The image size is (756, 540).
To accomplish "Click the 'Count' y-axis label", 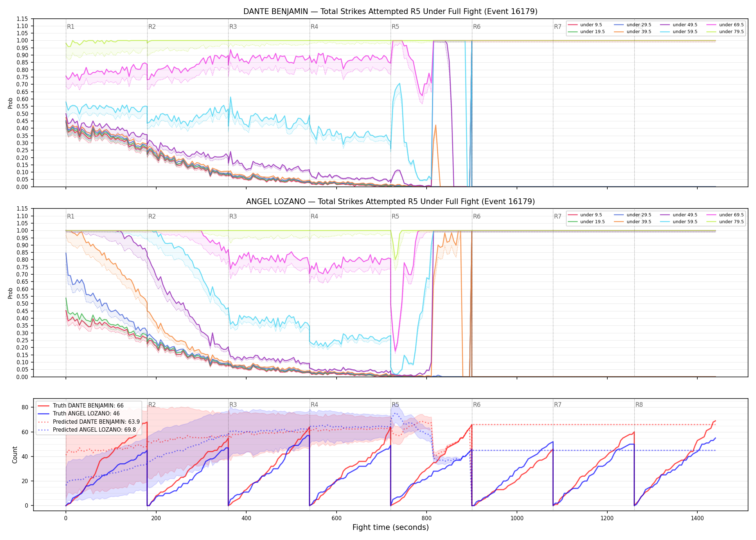I will [15, 455].
